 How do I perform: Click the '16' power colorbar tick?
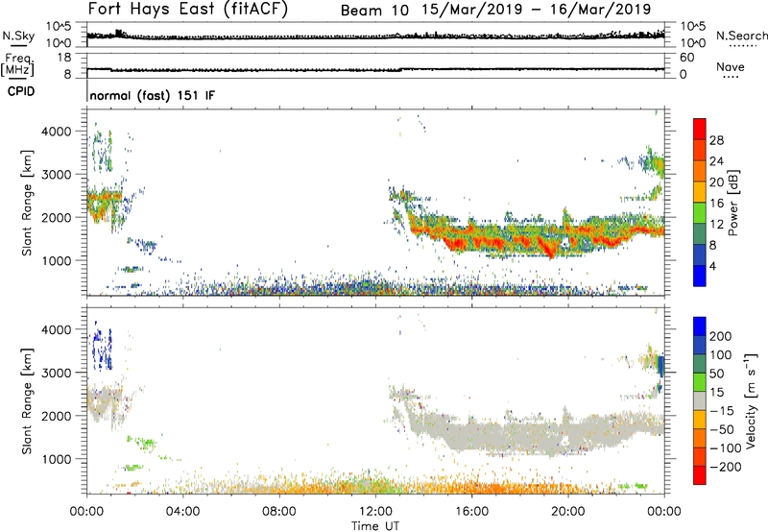716,203
